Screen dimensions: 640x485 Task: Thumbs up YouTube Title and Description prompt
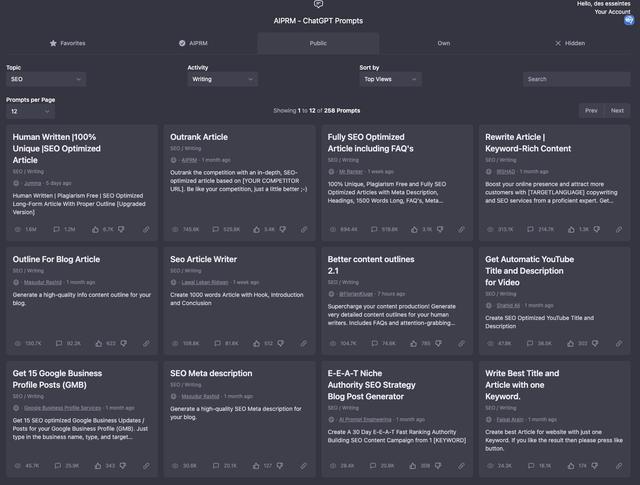click(571, 343)
